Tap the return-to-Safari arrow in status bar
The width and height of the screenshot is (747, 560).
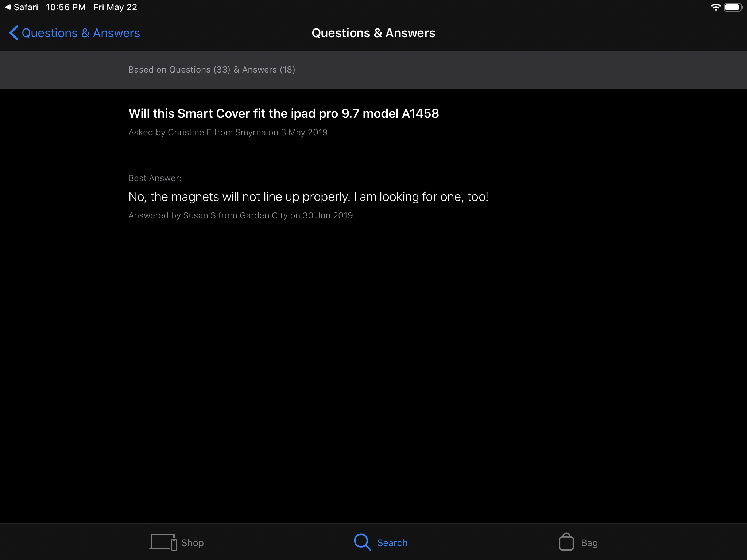tap(8, 7)
